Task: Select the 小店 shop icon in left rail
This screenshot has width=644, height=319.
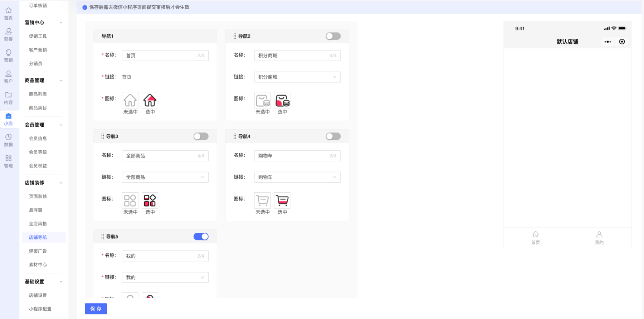Action: (9, 116)
